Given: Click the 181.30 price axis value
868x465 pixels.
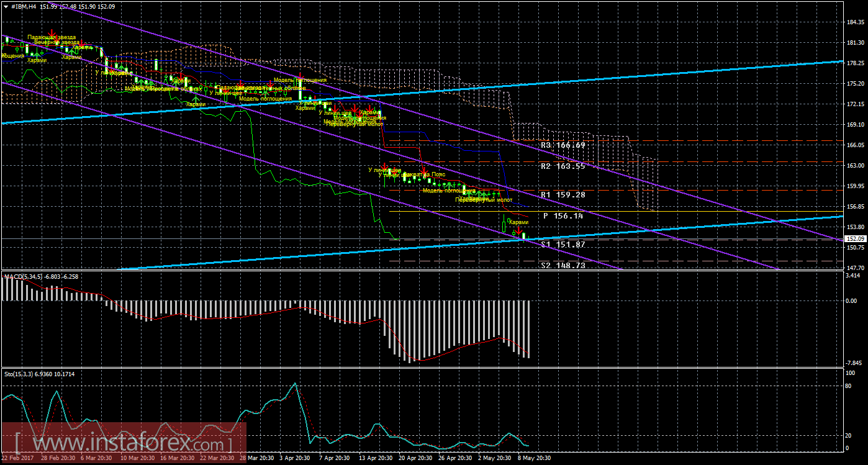Looking at the screenshot, I should pyautogui.click(x=855, y=43).
